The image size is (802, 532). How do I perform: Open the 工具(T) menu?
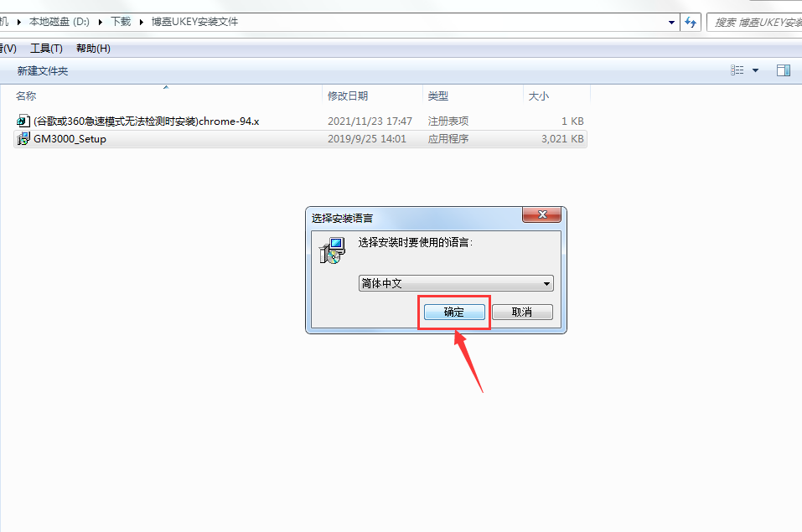point(46,49)
